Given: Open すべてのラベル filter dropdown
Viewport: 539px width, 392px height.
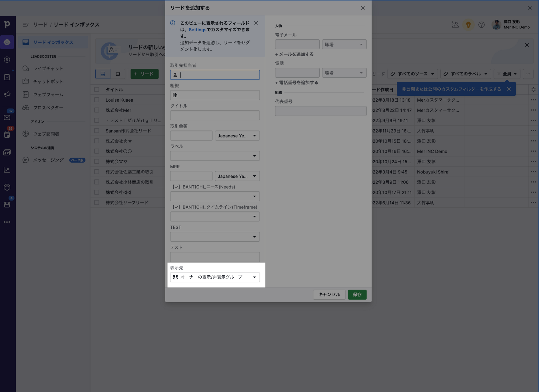Looking at the screenshot, I should coord(465,74).
